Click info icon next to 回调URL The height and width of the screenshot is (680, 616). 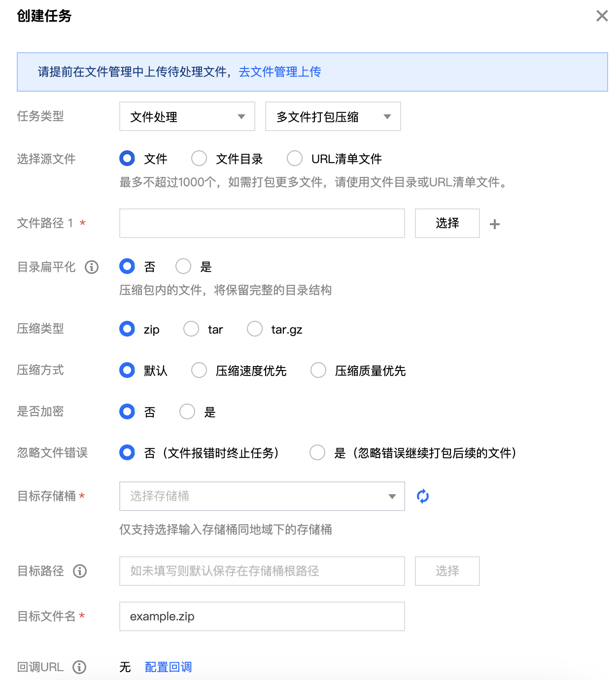click(x=79, y=667)
